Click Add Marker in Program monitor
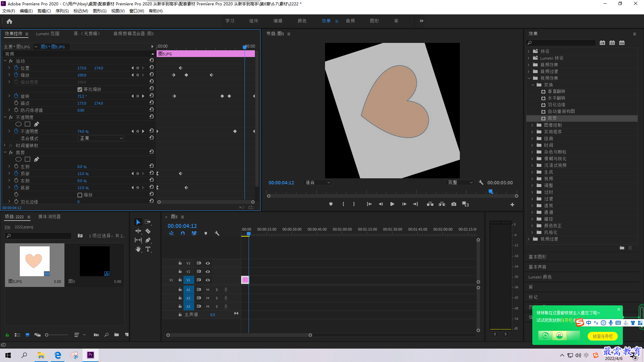644x362 pixels. (331, 204)
